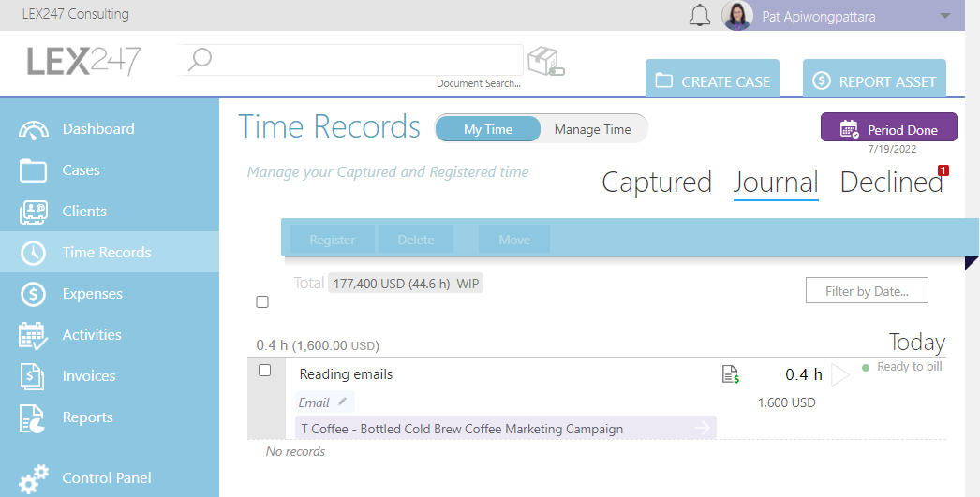Screen dimensions: 980x497
Task: Click the Invoices document icon
Action: tap(32, 376)
